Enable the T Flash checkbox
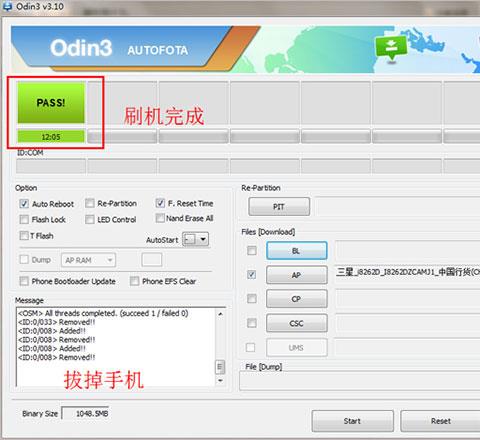 click(24, 236)
